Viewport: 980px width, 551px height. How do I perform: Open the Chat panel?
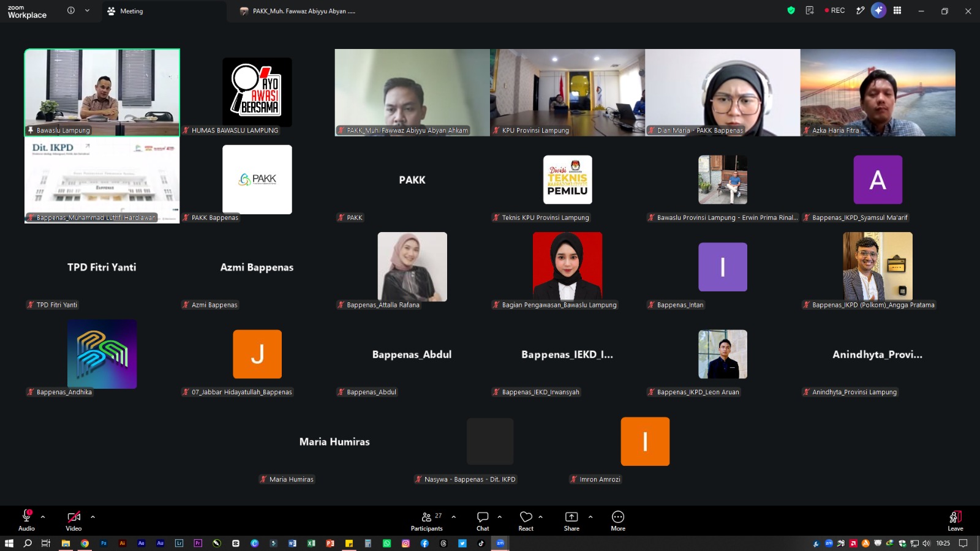tap(483, 521)
